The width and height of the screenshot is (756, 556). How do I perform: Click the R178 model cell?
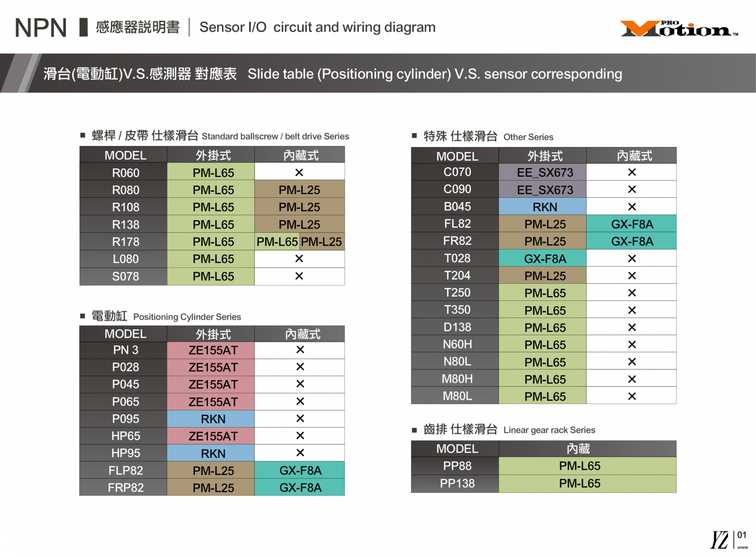(125, 242)
